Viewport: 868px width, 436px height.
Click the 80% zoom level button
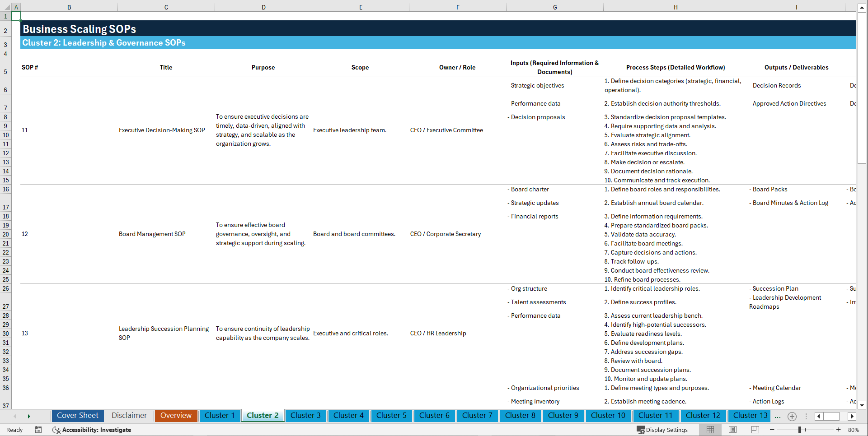[x=854, y=430]
